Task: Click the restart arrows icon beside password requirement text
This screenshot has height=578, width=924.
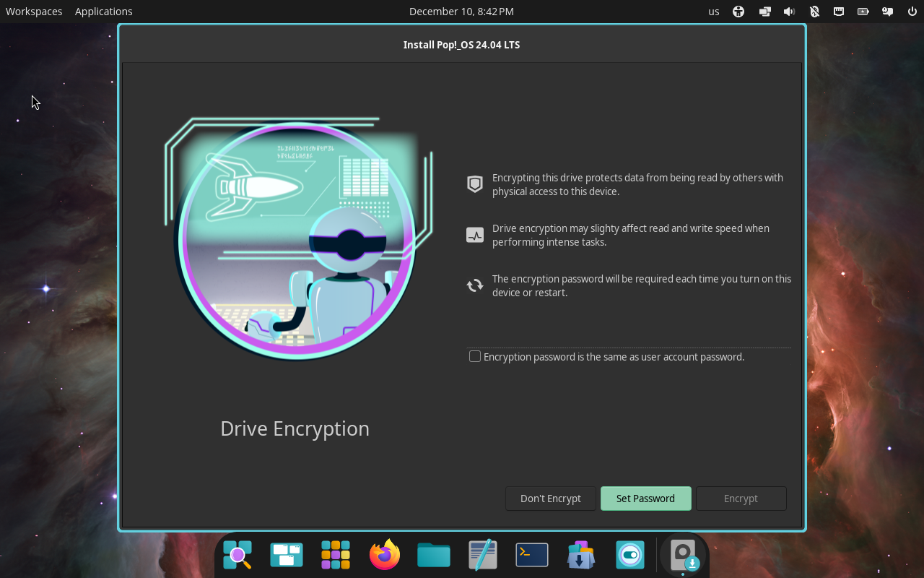Action: (x=474, y=285)
